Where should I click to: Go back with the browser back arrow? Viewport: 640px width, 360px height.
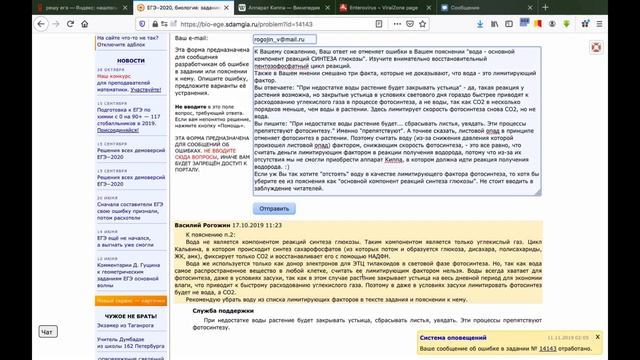[41, 24]
